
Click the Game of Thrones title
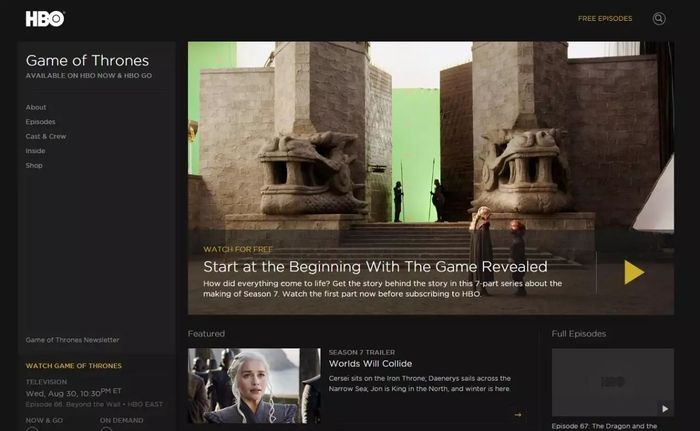coord(87,60)
